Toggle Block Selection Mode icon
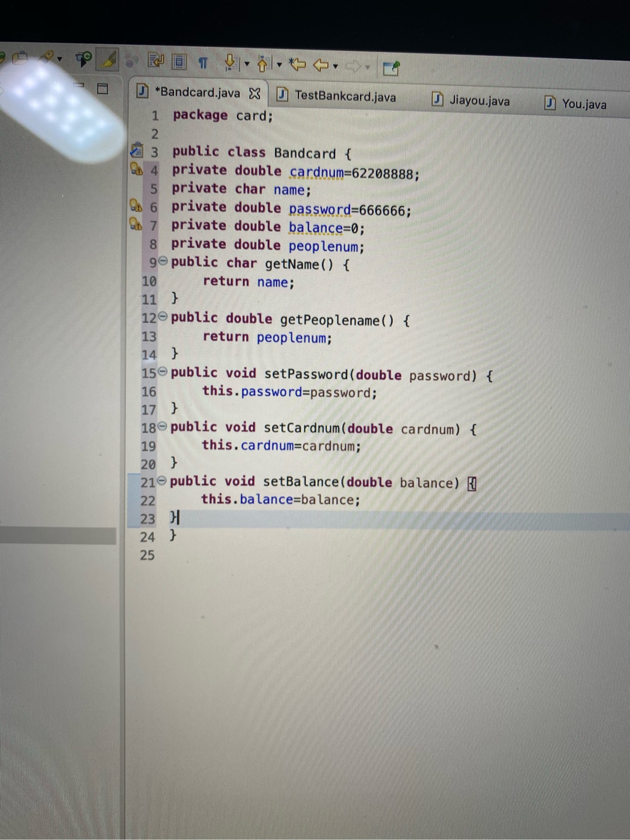The width and height of the screenshot is (630, 840). (179, 62)
